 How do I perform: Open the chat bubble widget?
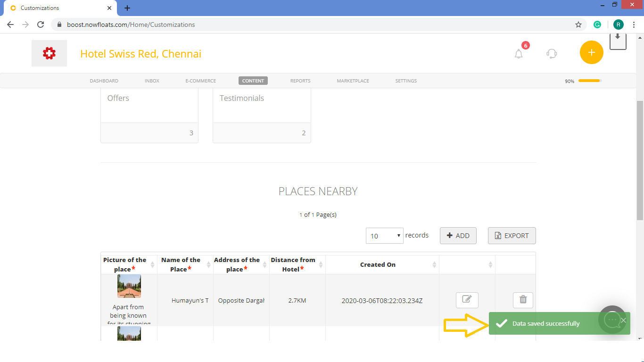(x=612, y=320)
